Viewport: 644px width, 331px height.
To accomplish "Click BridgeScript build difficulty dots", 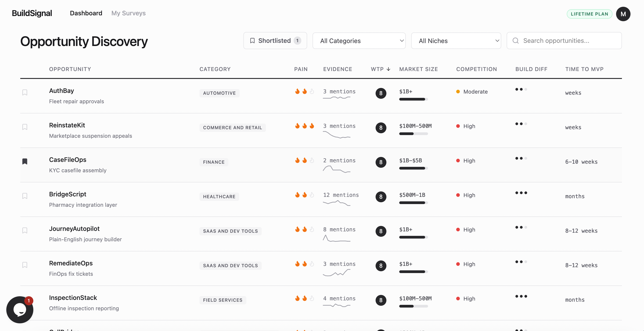I will [521, 193].
